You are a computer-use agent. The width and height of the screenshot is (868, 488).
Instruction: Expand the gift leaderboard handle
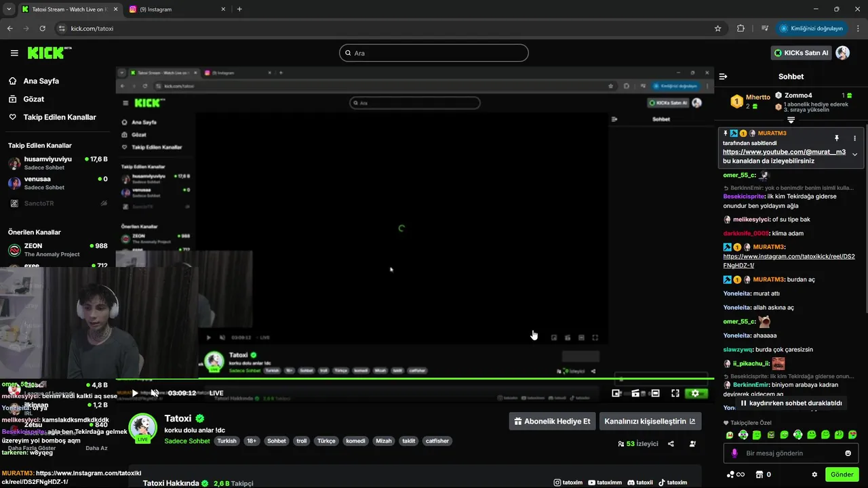pyautogui.click(x=791, y=120)
